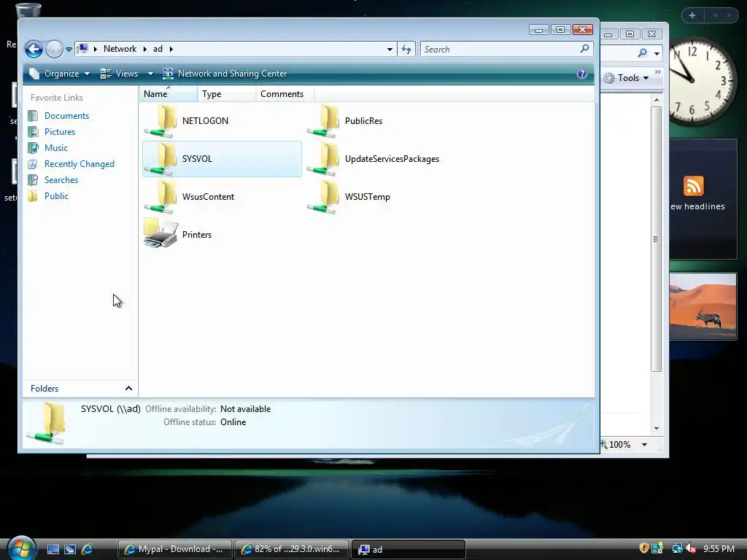This screenshot has height=560, width=747.
Task: Open Public in Favorite Links
Action: click(56, 195)
